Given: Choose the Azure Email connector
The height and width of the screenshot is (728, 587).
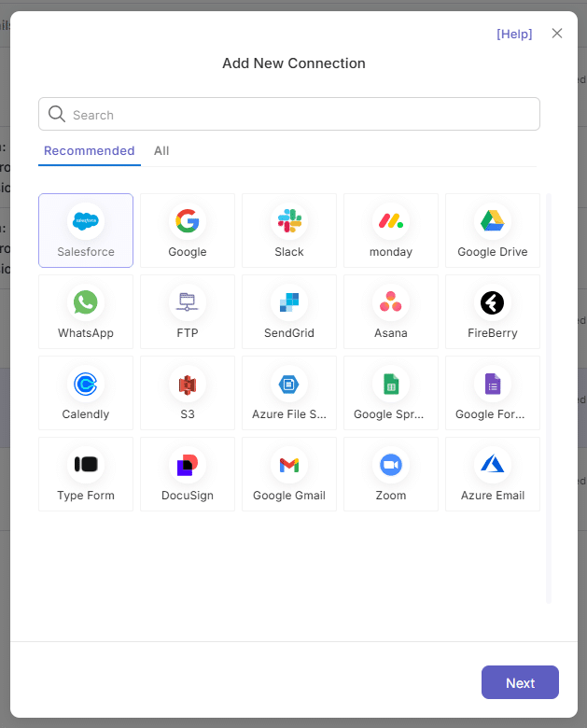Looking at the screenshot, I should click(x=493, y=474).
